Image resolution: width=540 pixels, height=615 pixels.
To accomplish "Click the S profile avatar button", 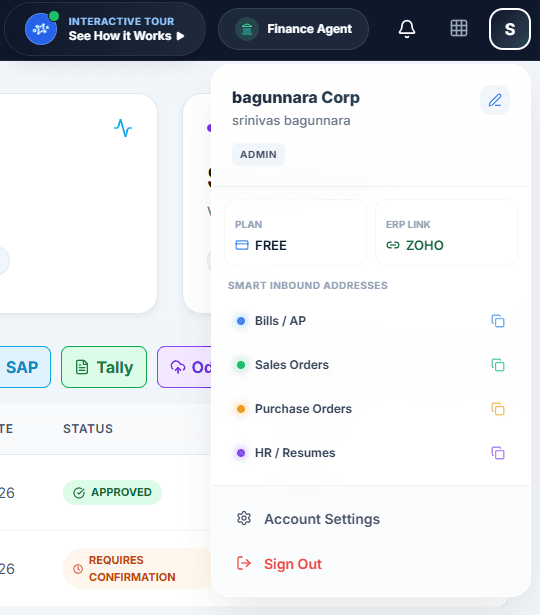I will (509, 29).
